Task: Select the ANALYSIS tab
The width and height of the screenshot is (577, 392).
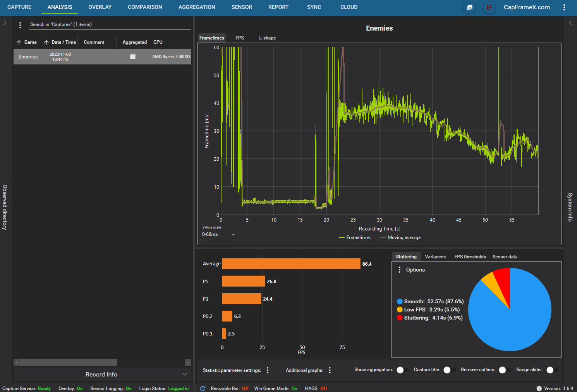Action: coord(60,7)
